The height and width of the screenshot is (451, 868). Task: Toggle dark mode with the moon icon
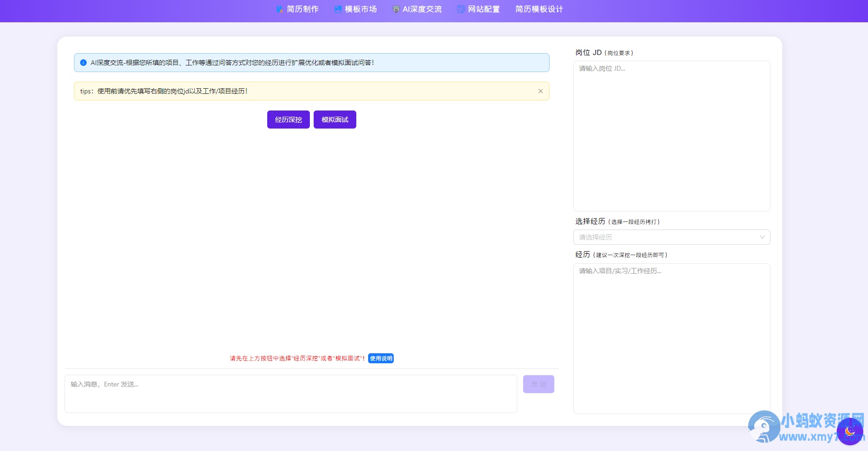point(850,431)
